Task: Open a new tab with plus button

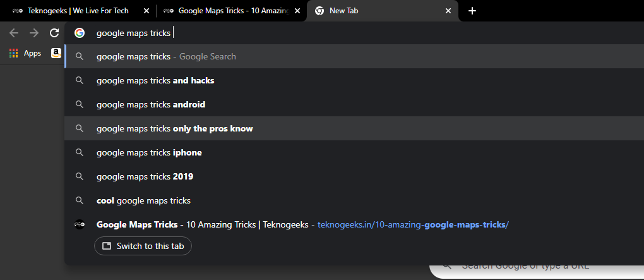Action: 472,11
